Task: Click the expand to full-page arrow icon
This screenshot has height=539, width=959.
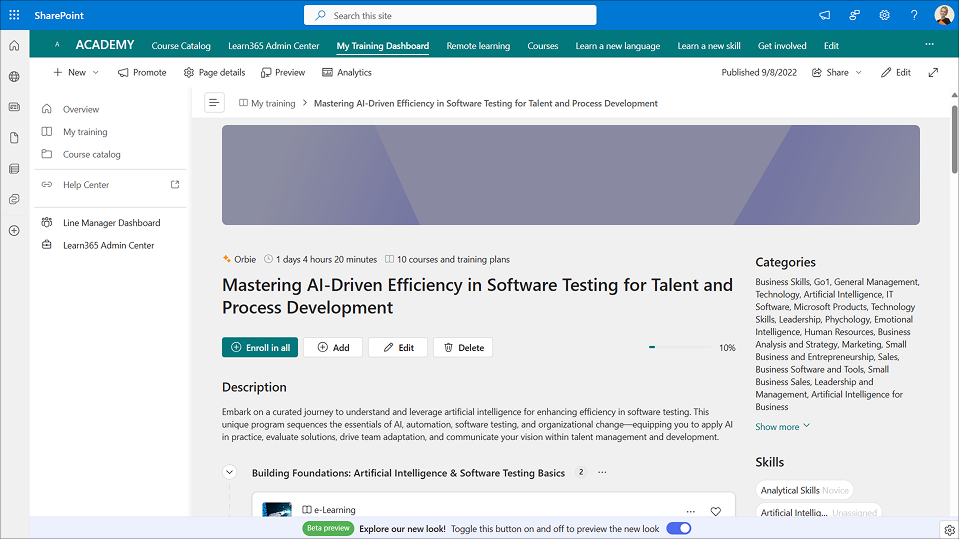Action: point(933,72)
